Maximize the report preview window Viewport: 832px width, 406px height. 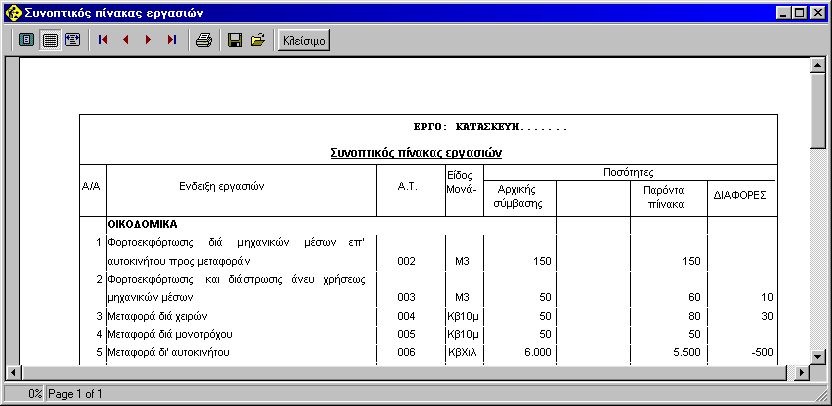coord(799,12)
